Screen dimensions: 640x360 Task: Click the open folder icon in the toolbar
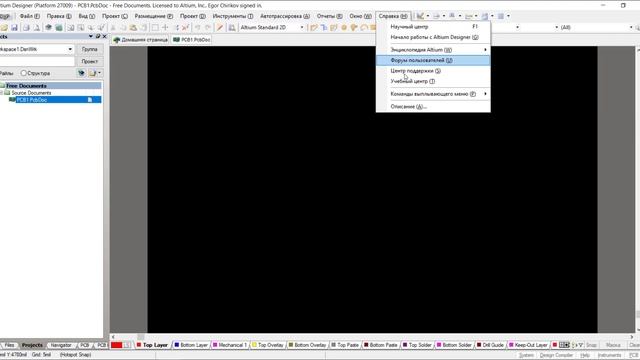pos(4,27)
